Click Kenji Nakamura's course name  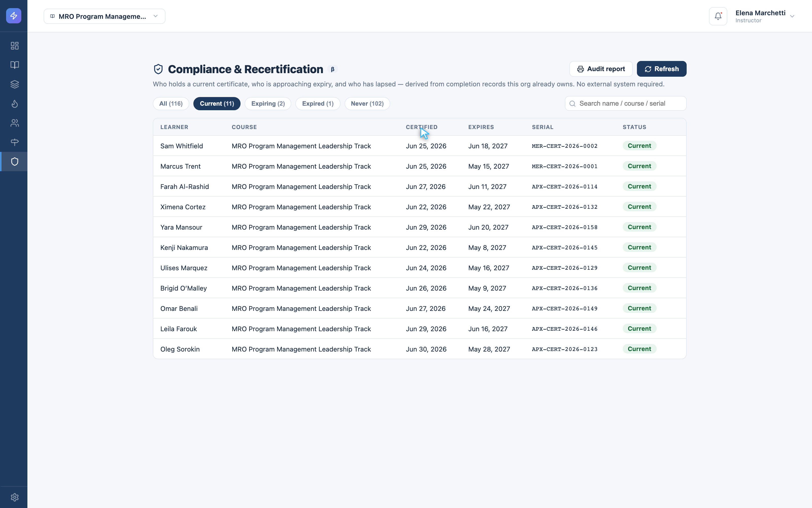pyautogui.click(x=301, y=248)
